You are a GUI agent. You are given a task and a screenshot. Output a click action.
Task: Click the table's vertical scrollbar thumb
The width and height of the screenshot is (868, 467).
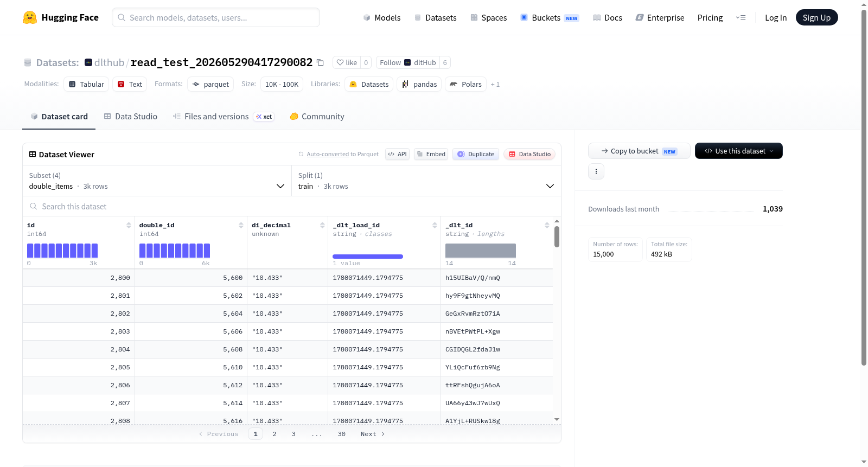point(557,237)
